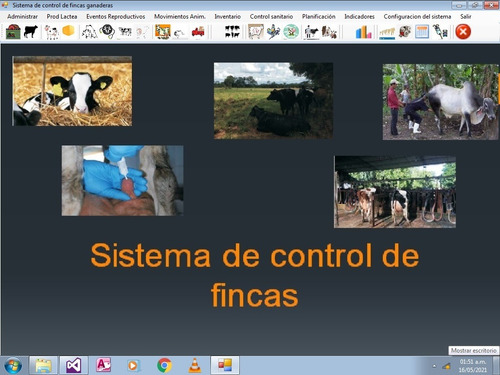Click the brown cattle group icon
500x375 pixels.
329,32
